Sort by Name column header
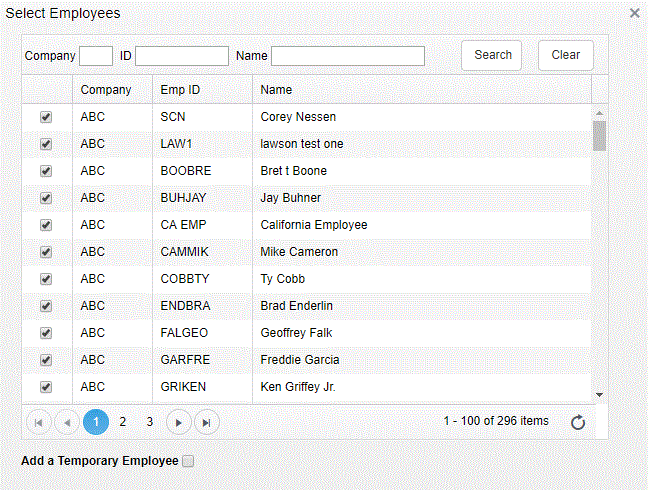Screen dimensions: 648x490 click(x=422, y=89)
